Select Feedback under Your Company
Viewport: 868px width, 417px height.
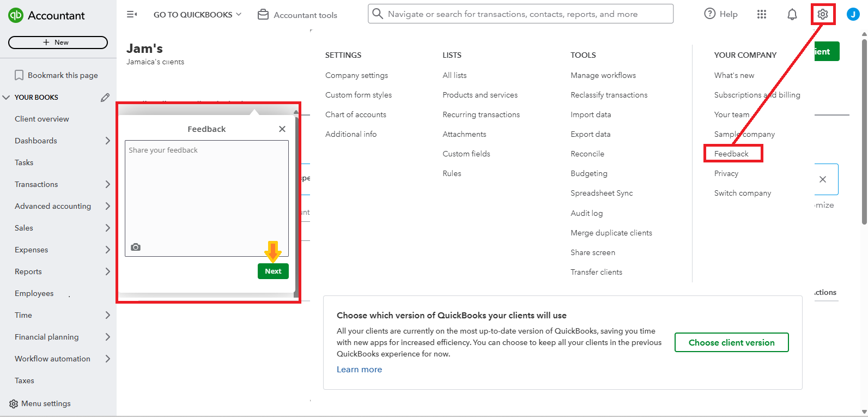(731, 154)
